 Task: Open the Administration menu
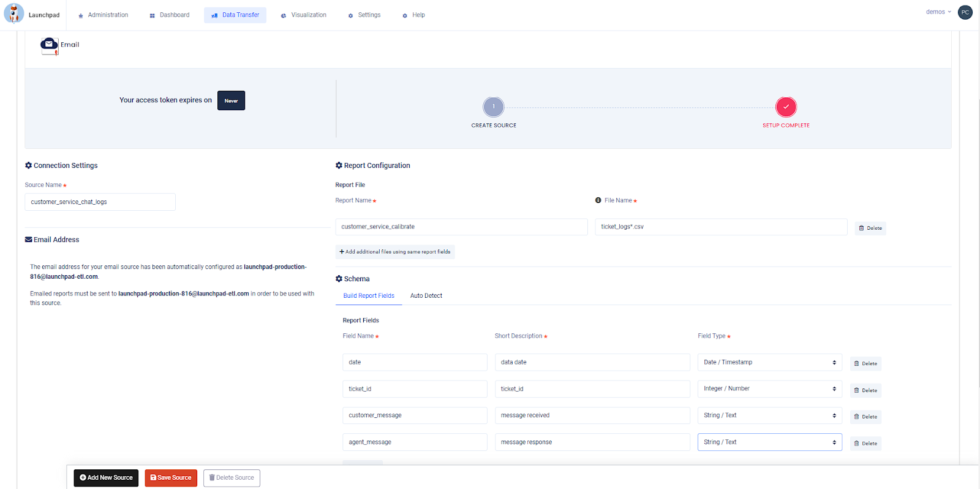[x=103, y=15]
